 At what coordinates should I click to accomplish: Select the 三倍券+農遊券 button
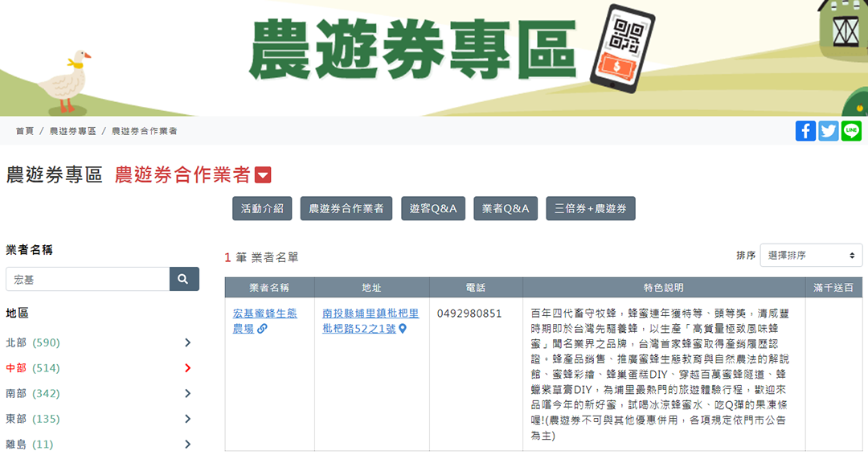(590, 209)
